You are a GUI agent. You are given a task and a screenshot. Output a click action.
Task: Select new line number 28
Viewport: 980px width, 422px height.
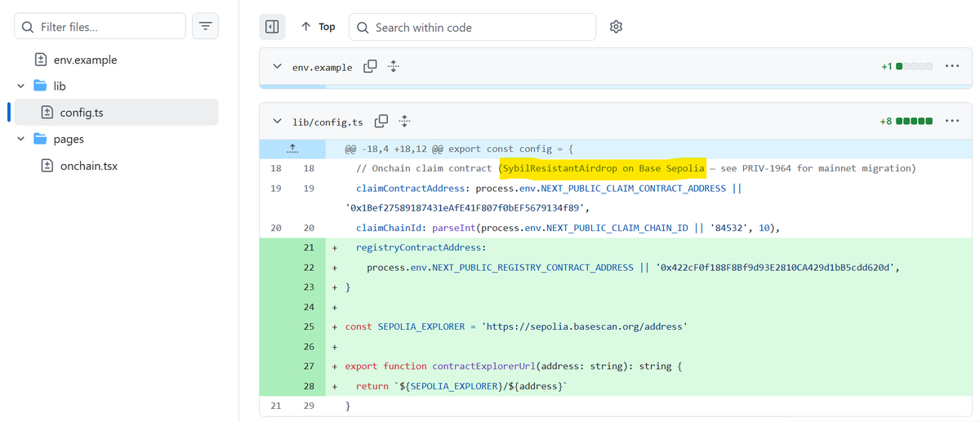click(308, 386)
